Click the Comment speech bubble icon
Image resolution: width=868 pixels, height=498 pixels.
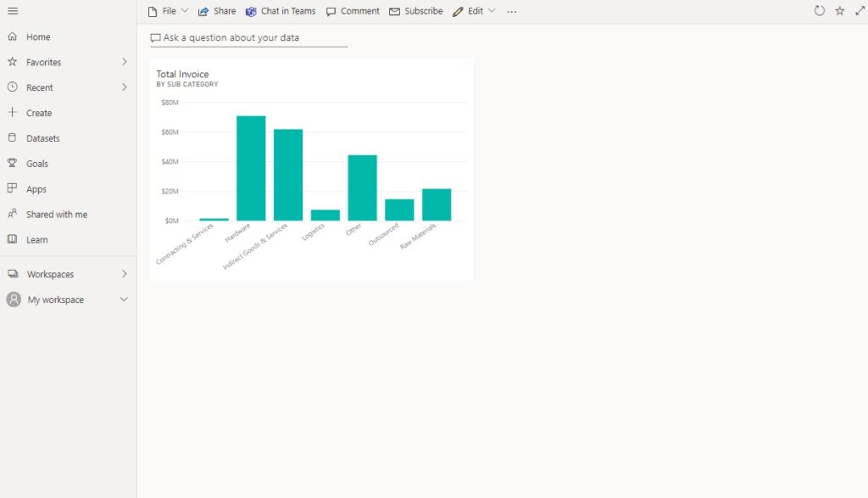click(x=331, y=12)
